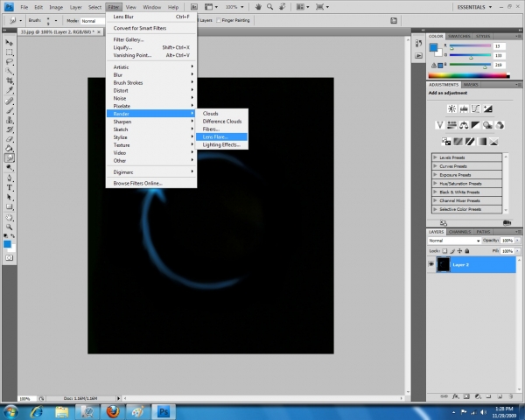
Task: Switch to the Channels tab
Action: 459,232
